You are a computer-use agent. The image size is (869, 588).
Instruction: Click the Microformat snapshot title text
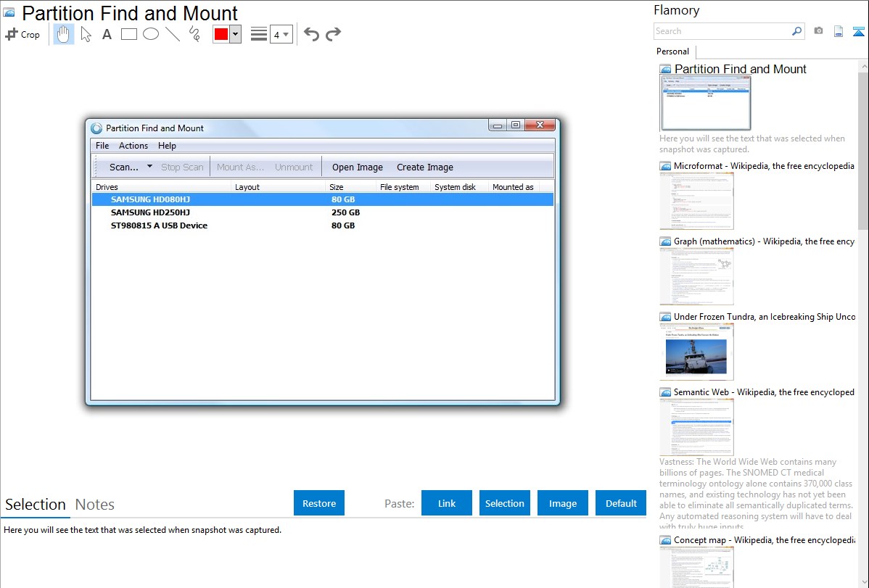pyautogui.click(x=764, y=166)
